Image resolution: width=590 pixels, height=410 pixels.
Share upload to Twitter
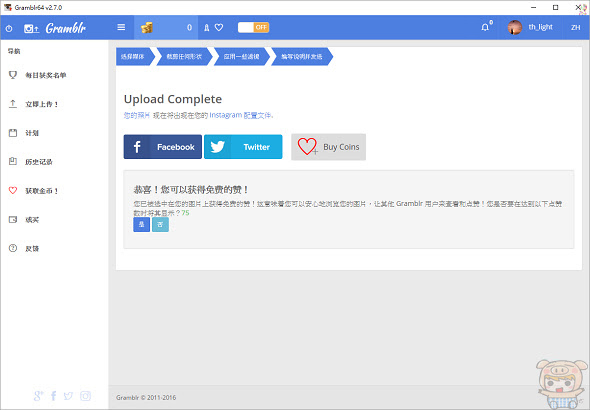(x=243, y=147)
